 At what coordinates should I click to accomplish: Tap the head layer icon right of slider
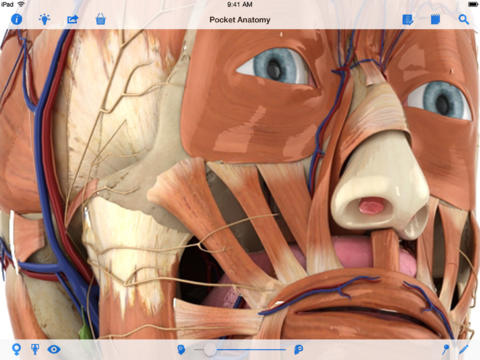[x=299, y=349]
